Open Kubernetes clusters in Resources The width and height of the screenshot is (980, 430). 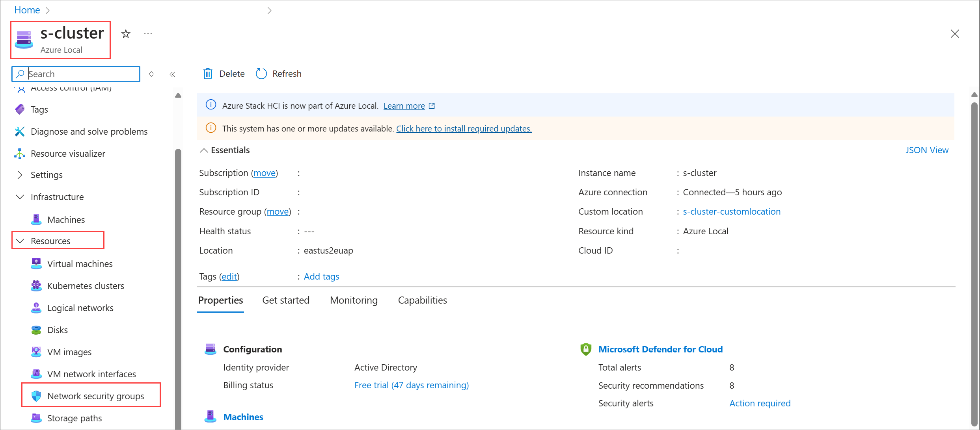click(x=86, y=286)
